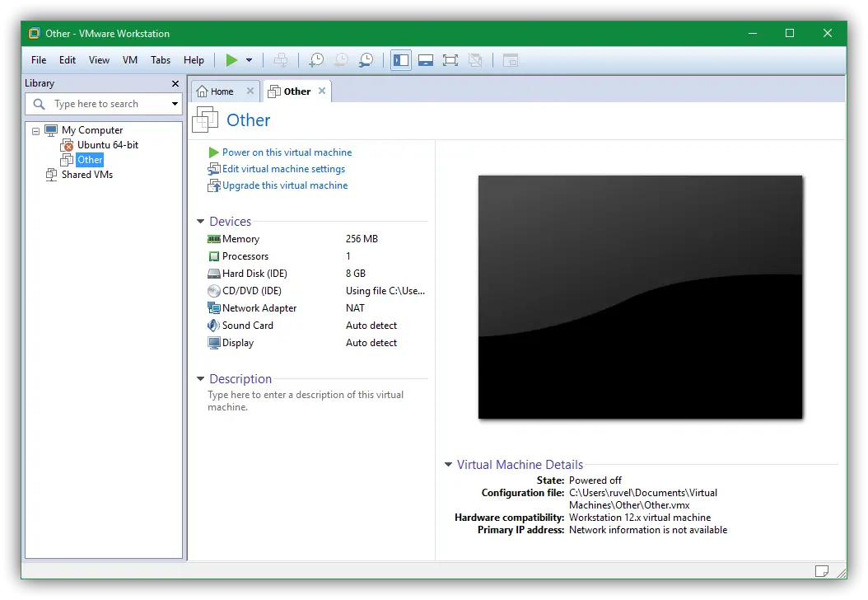Click the green Power On toolbar button
The height and width of the screenshot is (600, 868).
[231, 60]
